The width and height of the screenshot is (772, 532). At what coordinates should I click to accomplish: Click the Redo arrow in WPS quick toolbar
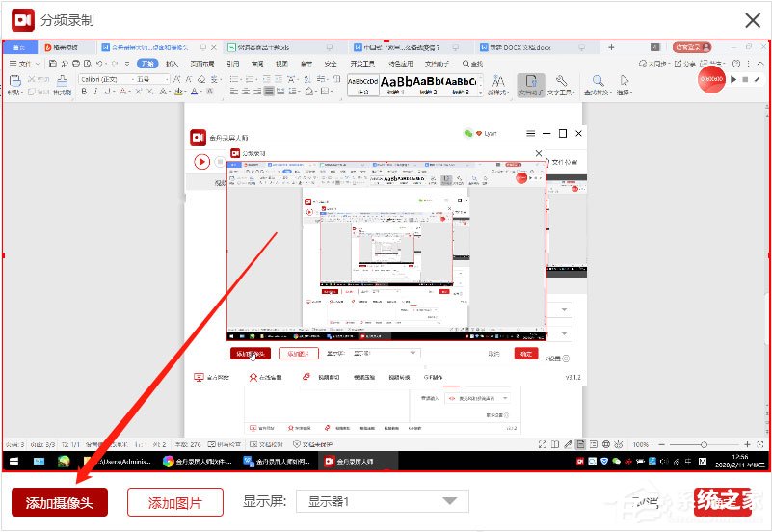[115, 64]
